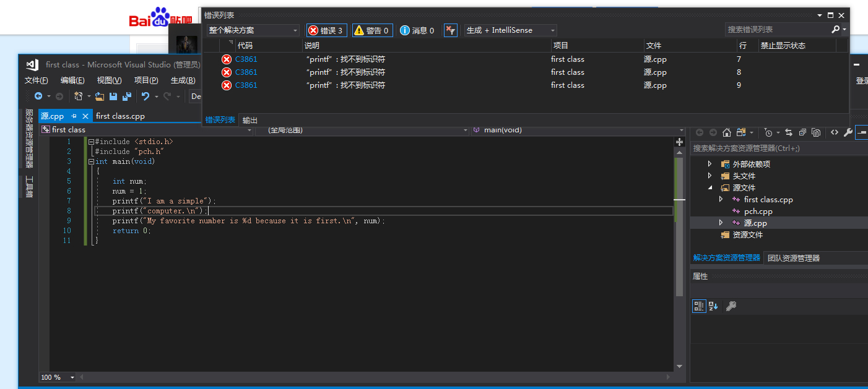
Task: Open the 生成 + IntelliSense dropdown
Action: [x=510, y=30]
